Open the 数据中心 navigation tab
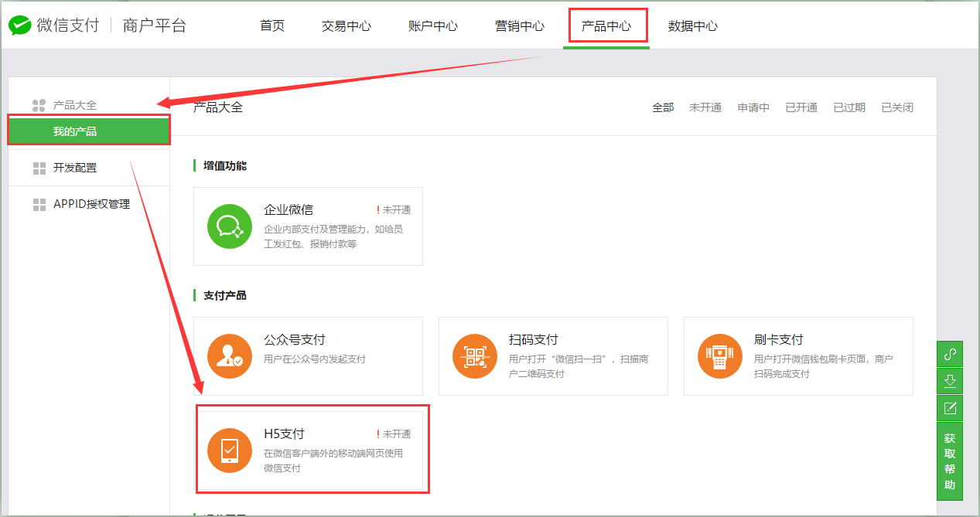Screen dimensions: 980x517 coord(693,26)
